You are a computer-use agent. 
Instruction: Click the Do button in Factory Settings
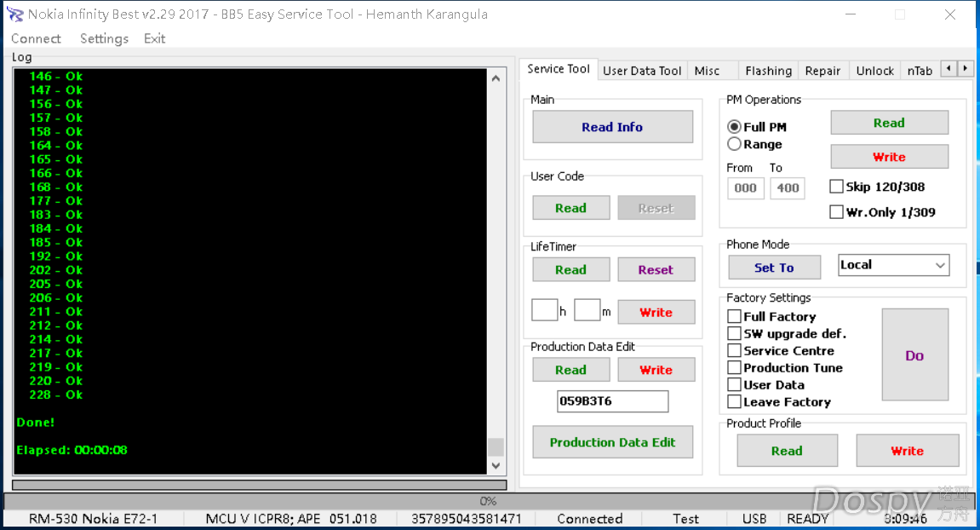(915, 354)
